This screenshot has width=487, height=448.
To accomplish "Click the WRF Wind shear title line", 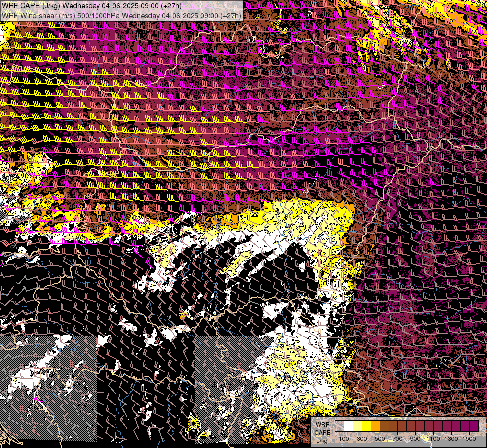I will (121, 15).
